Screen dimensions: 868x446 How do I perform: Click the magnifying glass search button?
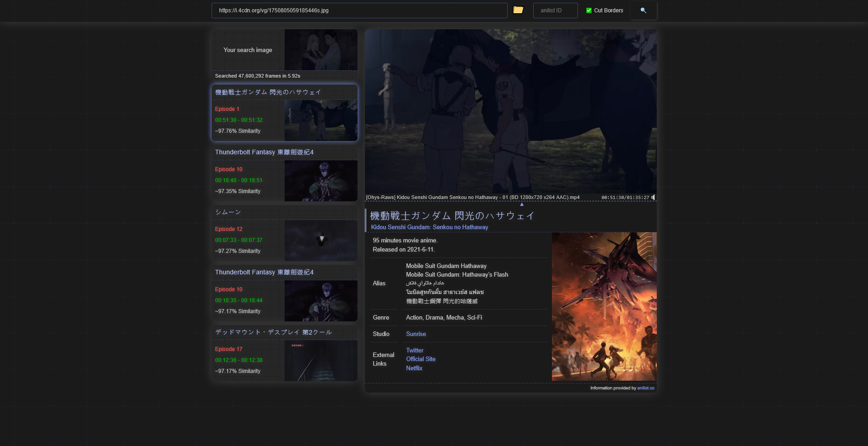pos(643,10)
